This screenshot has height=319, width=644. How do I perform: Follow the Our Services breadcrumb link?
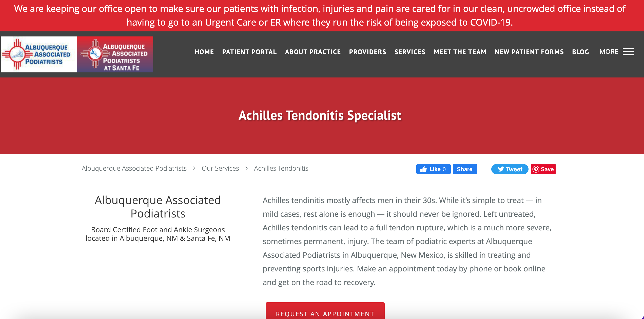220,168
